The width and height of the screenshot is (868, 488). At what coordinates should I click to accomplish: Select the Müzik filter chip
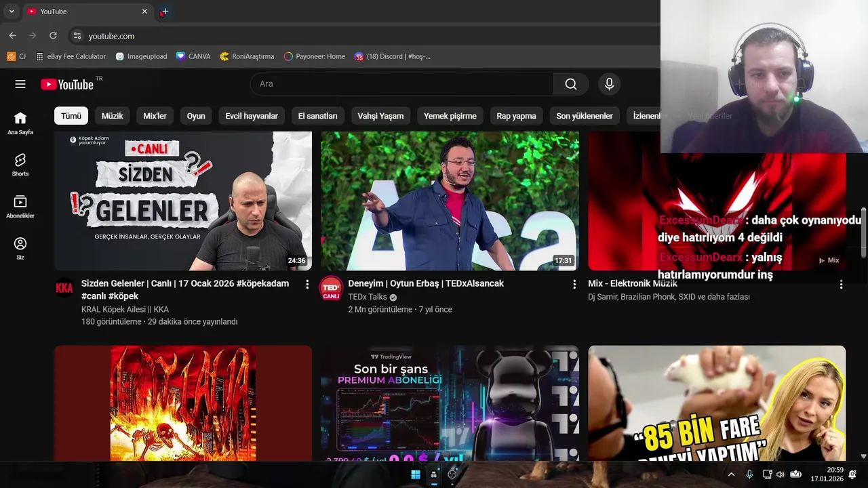(x=113, y=116)
